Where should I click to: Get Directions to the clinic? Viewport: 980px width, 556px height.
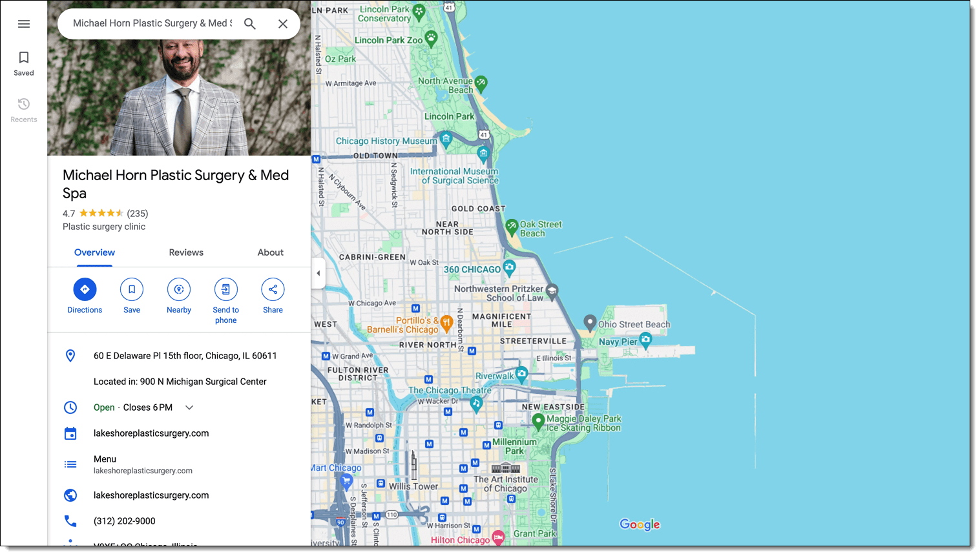pos(85,290)
